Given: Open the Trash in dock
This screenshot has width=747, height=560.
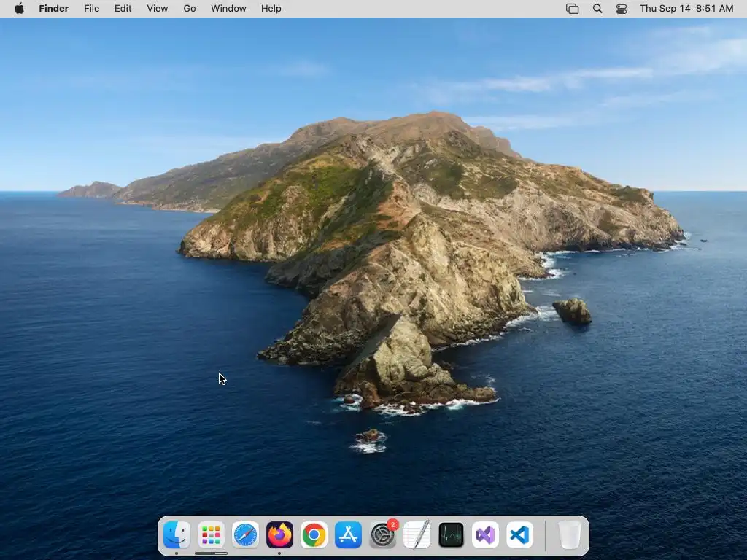Looking at the screenshot, I should tap(570, 535).
